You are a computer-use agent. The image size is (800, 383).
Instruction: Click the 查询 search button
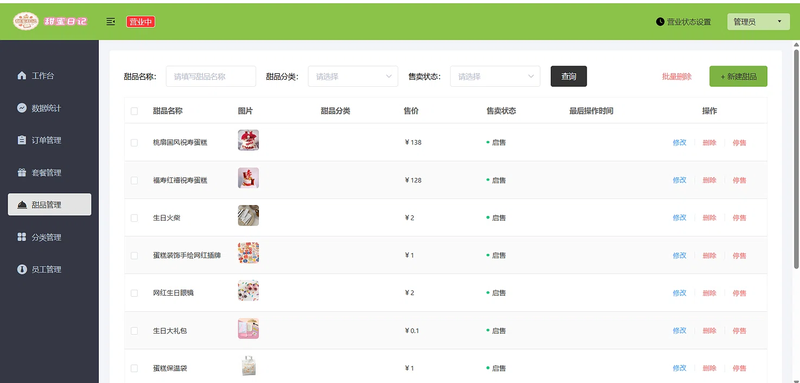569,76
